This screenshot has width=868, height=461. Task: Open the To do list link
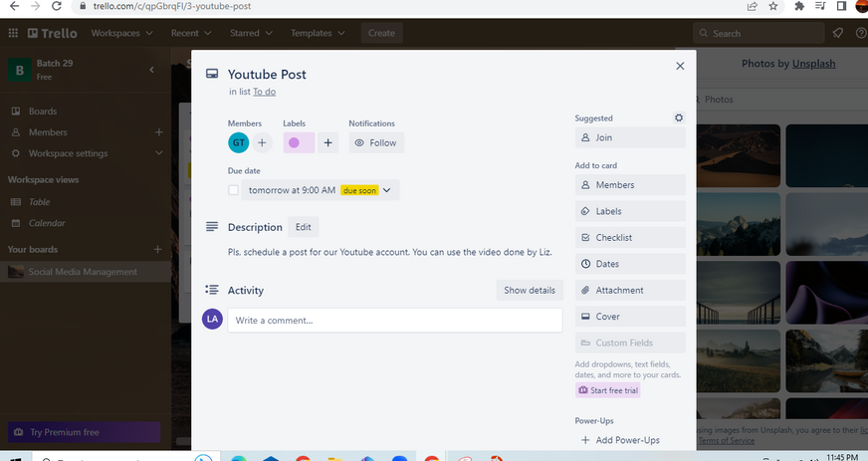(x=264, y=92)
